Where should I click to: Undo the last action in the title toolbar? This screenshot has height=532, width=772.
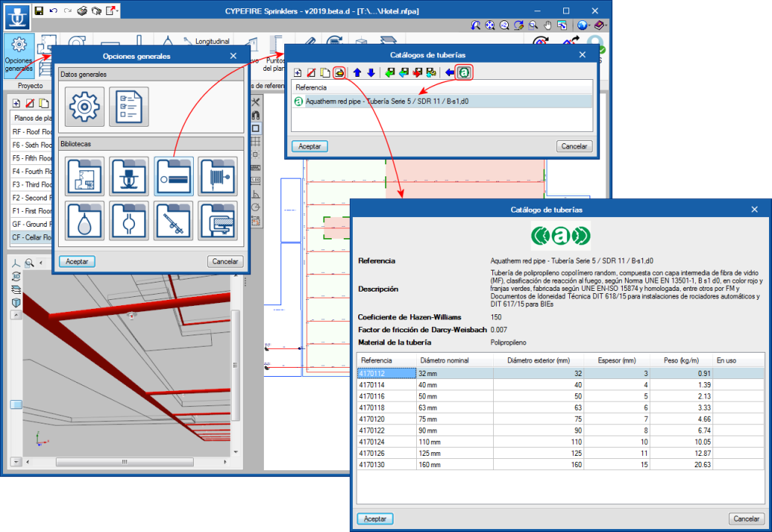pos(54,11)
